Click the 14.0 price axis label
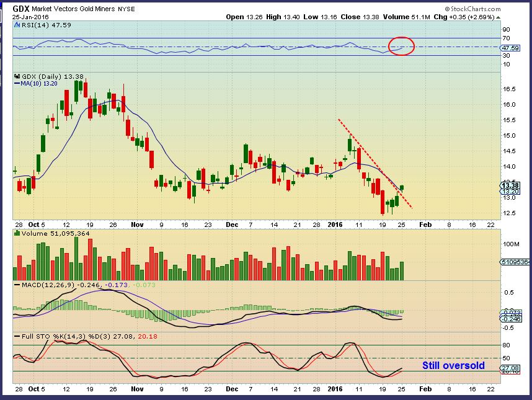 509,167
